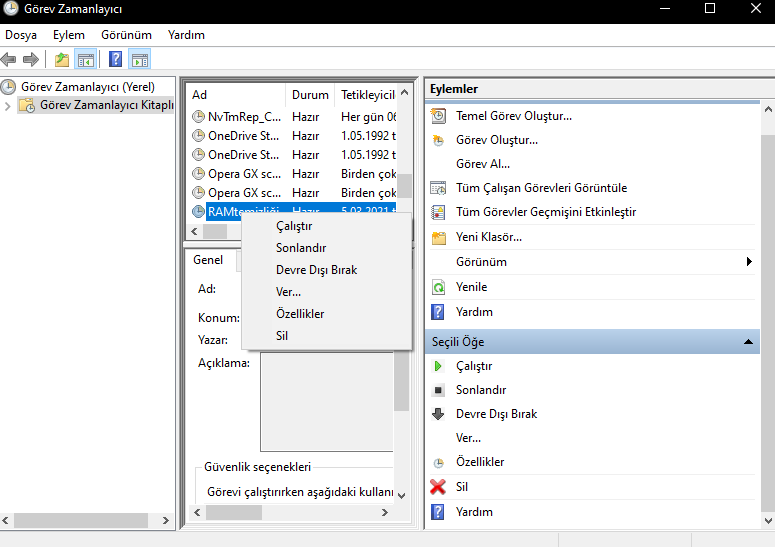Click Görev Oluştur... action
This screenshot has width=775, height=547.
click(x=497, y=140)
